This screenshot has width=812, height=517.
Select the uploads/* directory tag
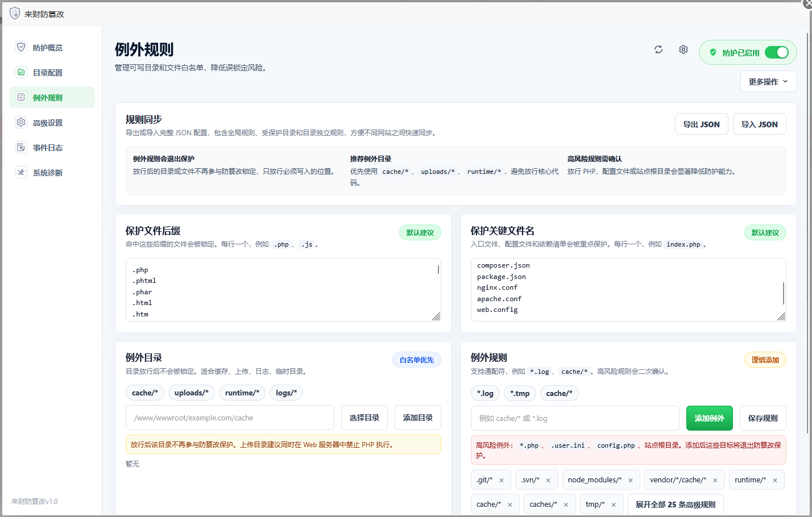192,393
